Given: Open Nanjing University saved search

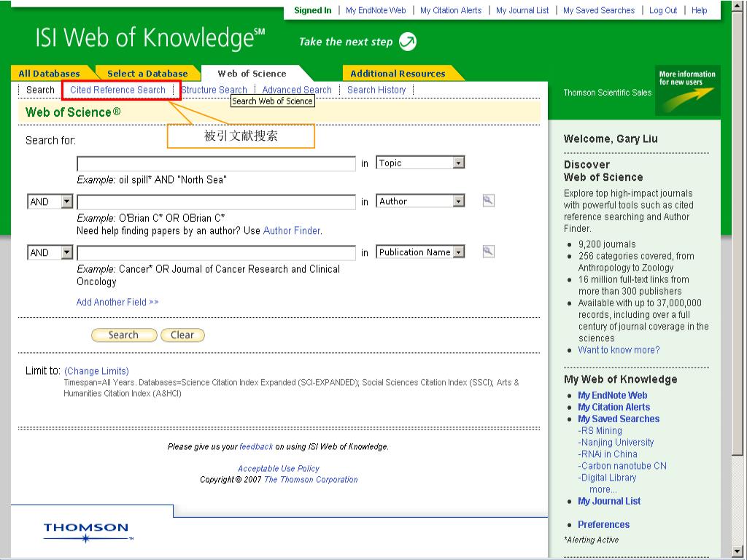Looking at the screenshot, I should [616, 443].
